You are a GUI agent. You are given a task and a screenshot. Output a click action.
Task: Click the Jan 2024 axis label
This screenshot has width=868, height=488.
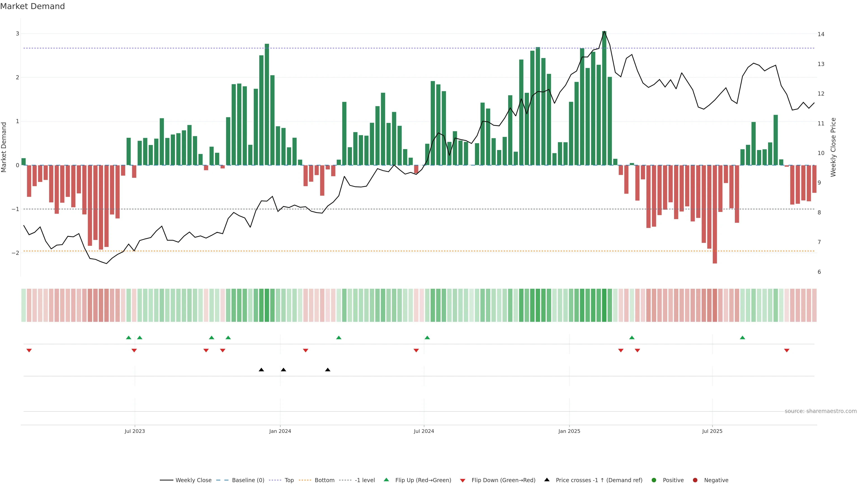point(280,431)
